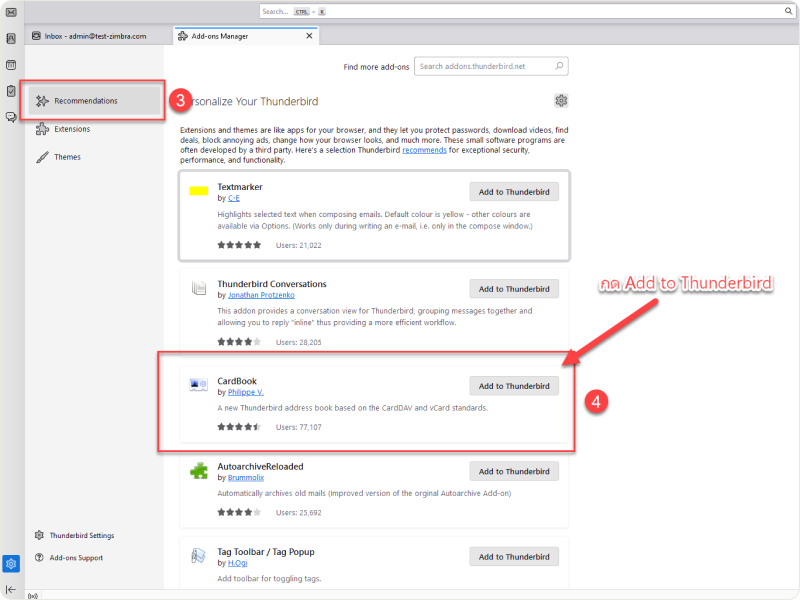Click the Thunderbird Conversations title

pos(272,284)
